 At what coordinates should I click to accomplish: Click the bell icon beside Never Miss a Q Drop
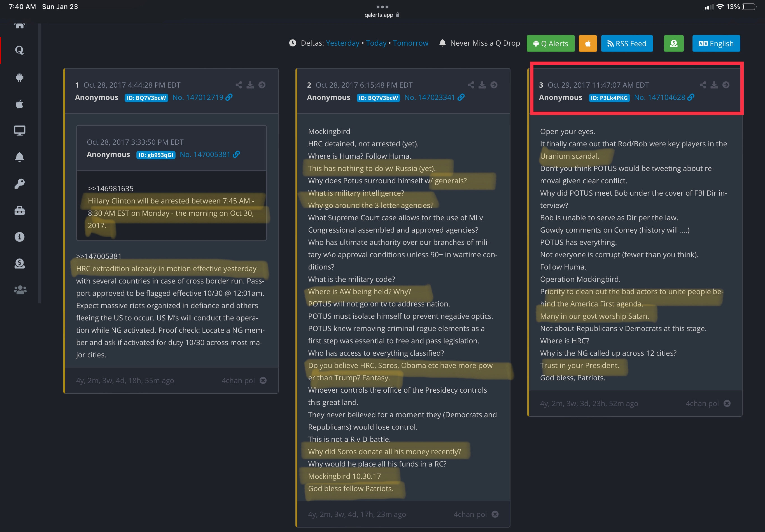pyautogui.click(x=442, y=43)
